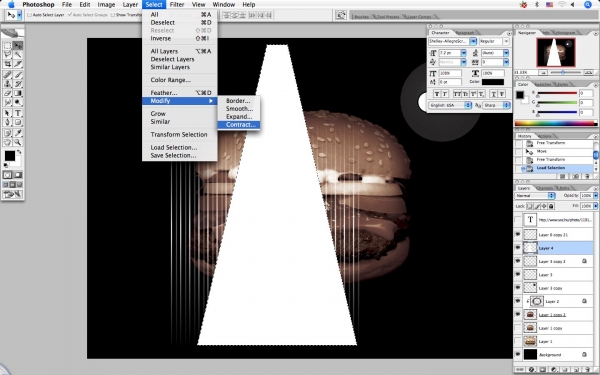Screen dimensions: 600x375
Task: Select the Brush tool
Action: (18, 75)
